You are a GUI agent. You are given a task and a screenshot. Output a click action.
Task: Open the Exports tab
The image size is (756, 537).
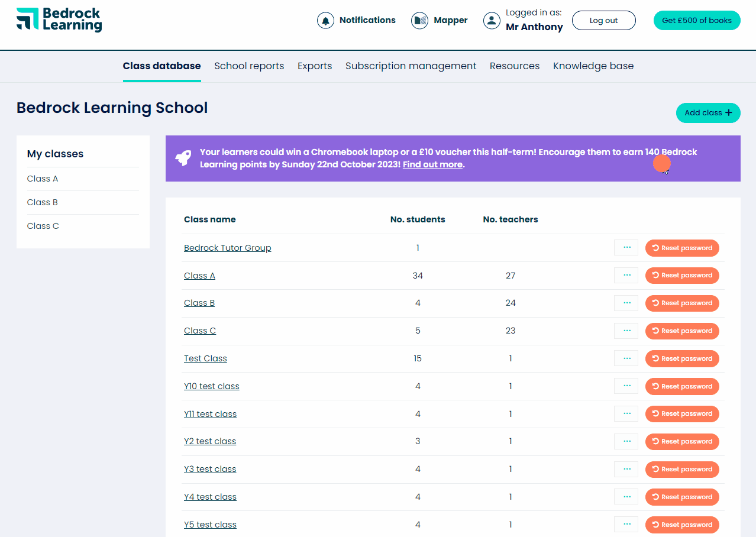point(315,66)
